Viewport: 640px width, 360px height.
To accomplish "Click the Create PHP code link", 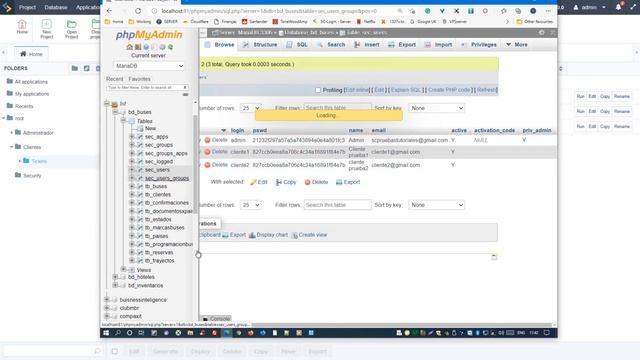I will coord(449,90).
